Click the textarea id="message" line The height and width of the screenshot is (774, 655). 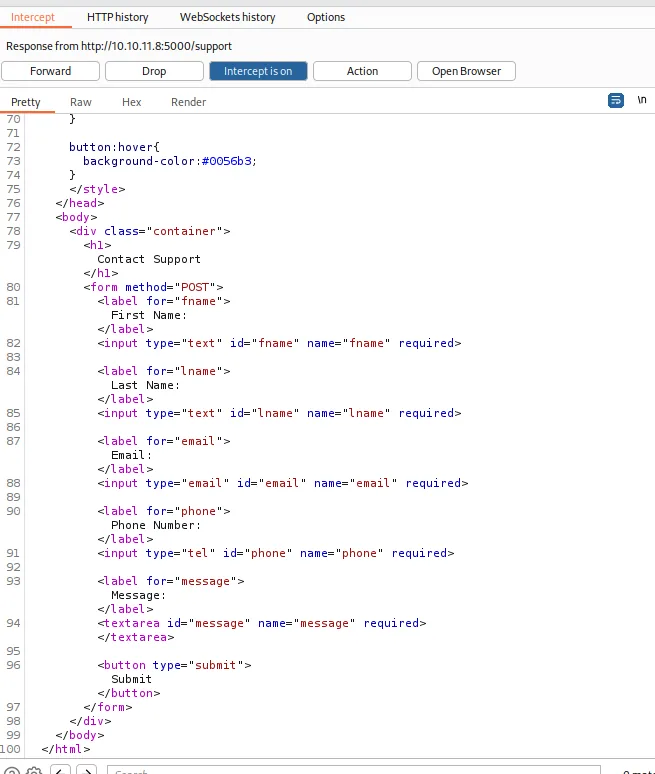tap(262, 623)
